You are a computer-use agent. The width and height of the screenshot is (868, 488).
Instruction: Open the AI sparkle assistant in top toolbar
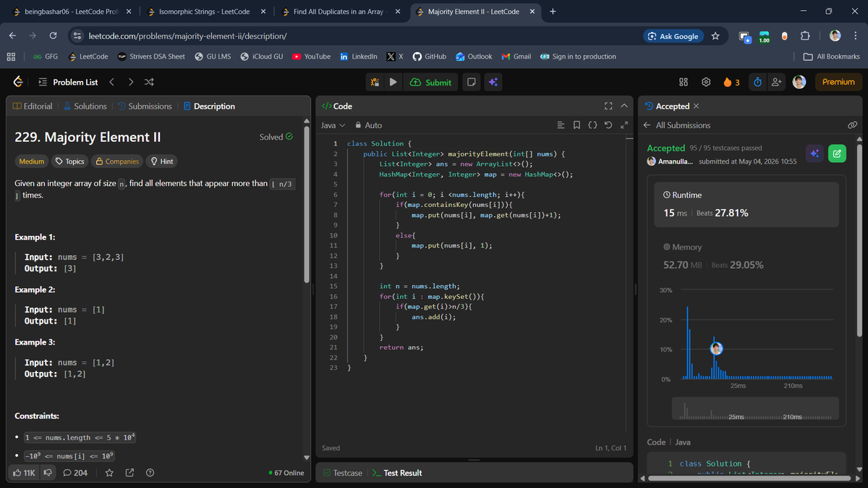[493, 82]
